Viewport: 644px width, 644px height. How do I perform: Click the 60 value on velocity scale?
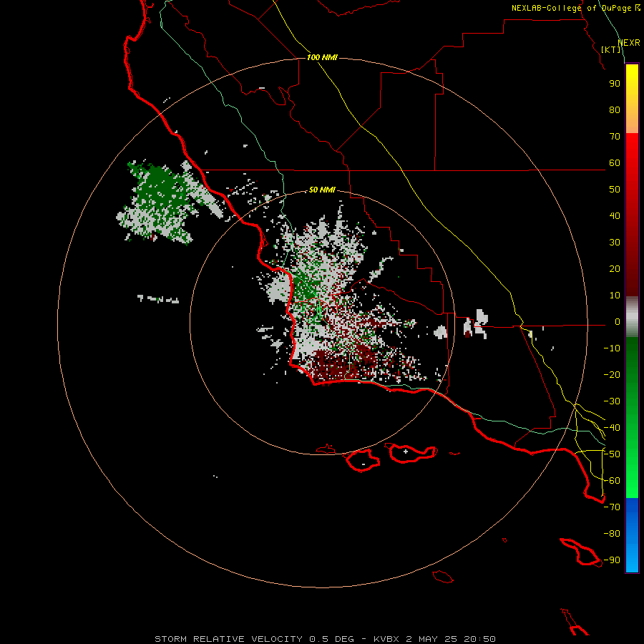(615, 162)
